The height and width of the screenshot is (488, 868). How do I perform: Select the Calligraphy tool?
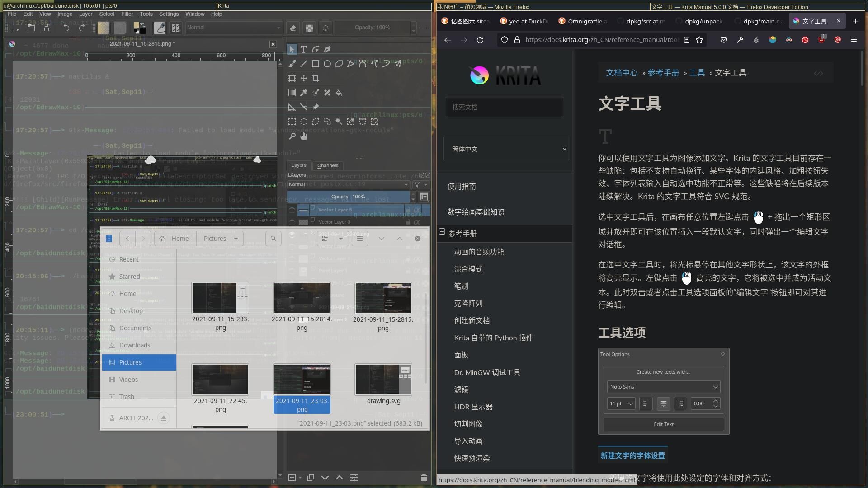(327, 49)
